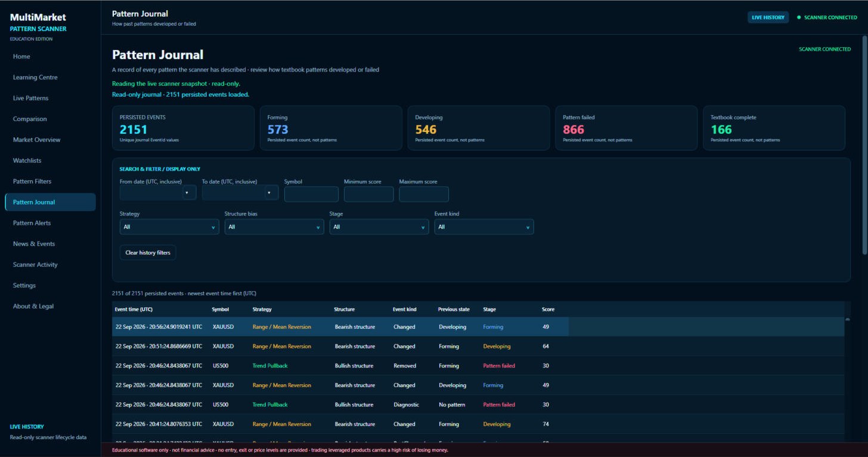Click the Developing 546 card
The width and height of the screenshot is (868, 457).
tap(479, 128)
